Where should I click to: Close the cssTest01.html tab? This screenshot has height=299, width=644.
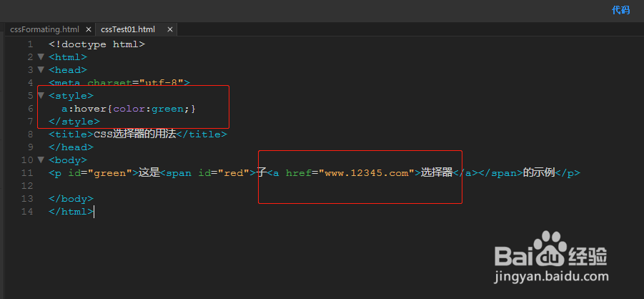[170, 29]
